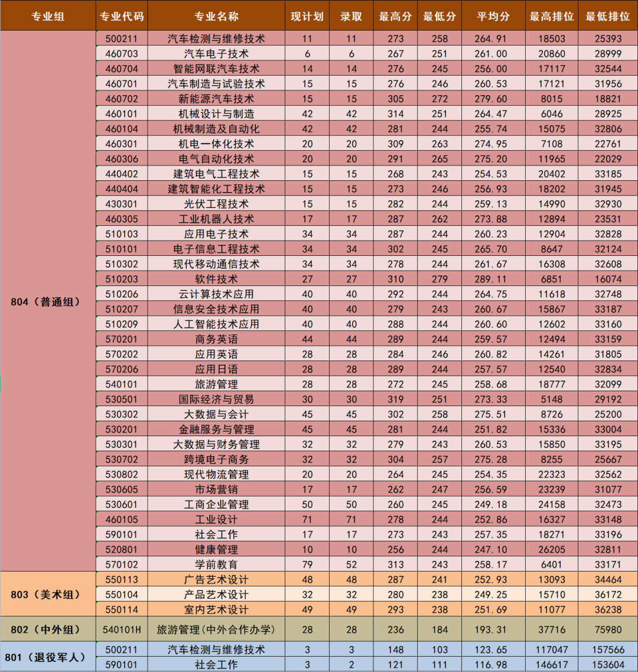Click major name 健康管理
Screen dimensions: 638x672
click(x=216, y=549)
